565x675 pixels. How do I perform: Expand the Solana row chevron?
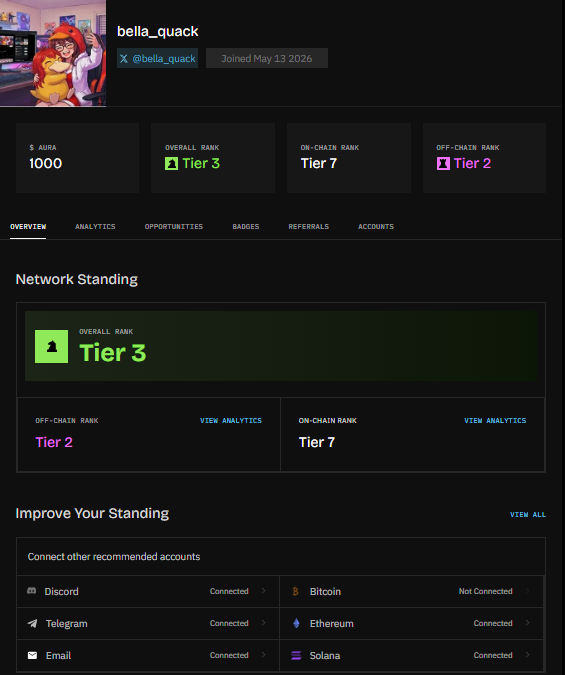(x=528, y=655)
